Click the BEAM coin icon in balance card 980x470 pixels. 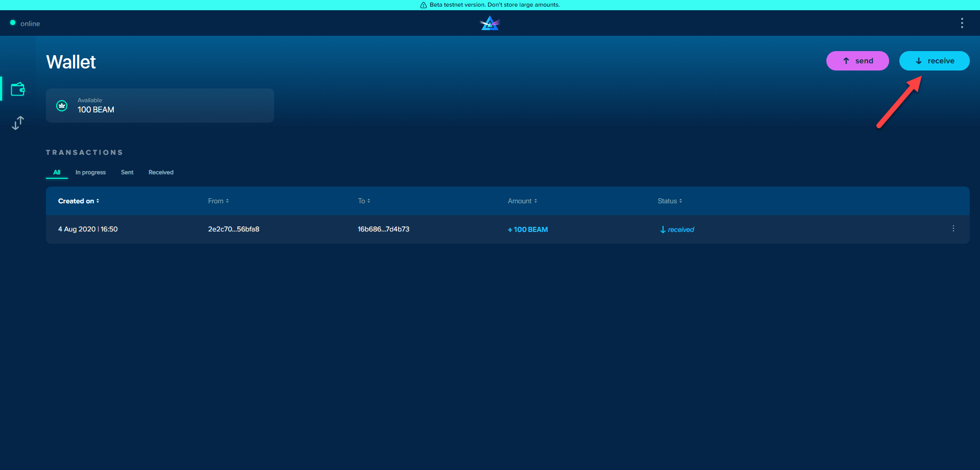(62, 106)
